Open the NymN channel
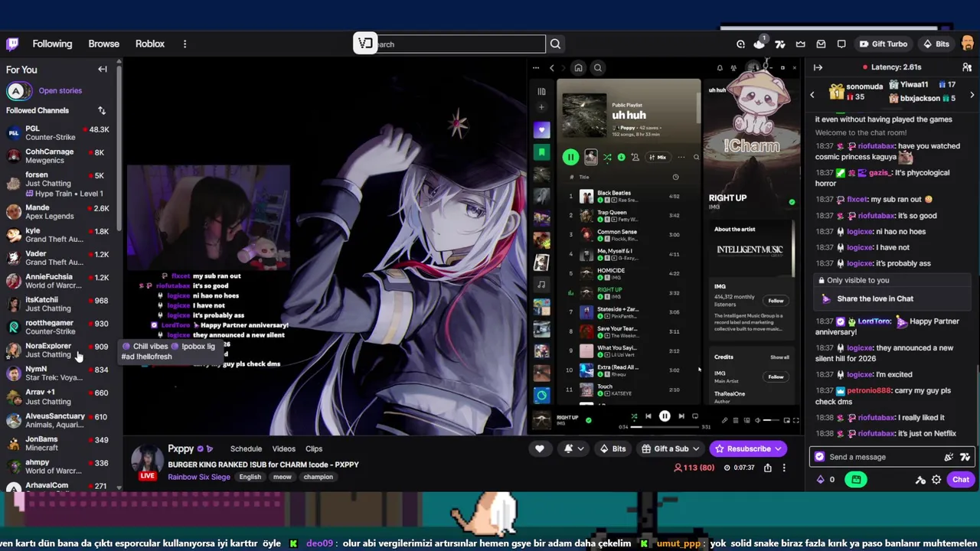This screenshot has height=551, width=980. pyautogui.click(x=59, y=373)
